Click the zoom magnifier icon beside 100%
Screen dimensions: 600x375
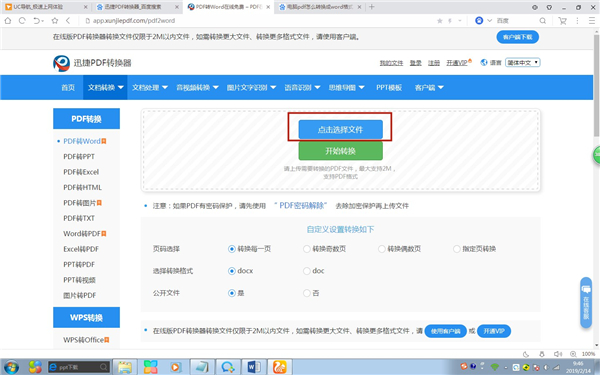573,354
